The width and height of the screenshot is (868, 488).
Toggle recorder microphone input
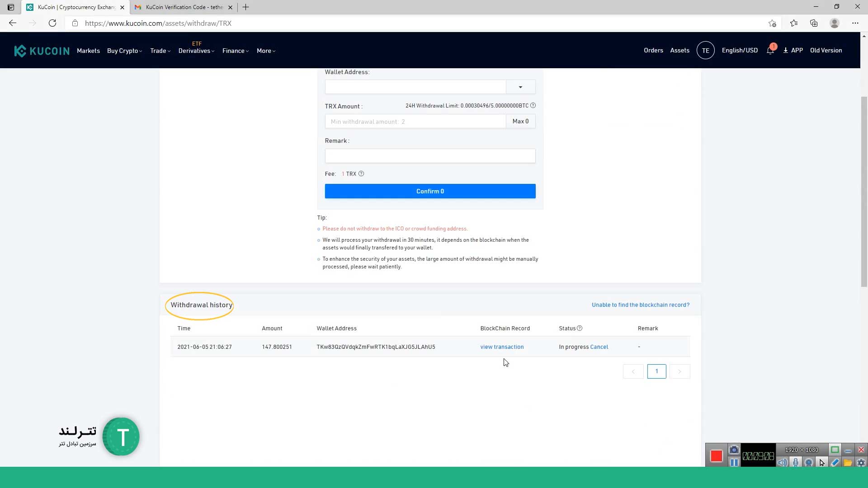[x=796, y=462]
